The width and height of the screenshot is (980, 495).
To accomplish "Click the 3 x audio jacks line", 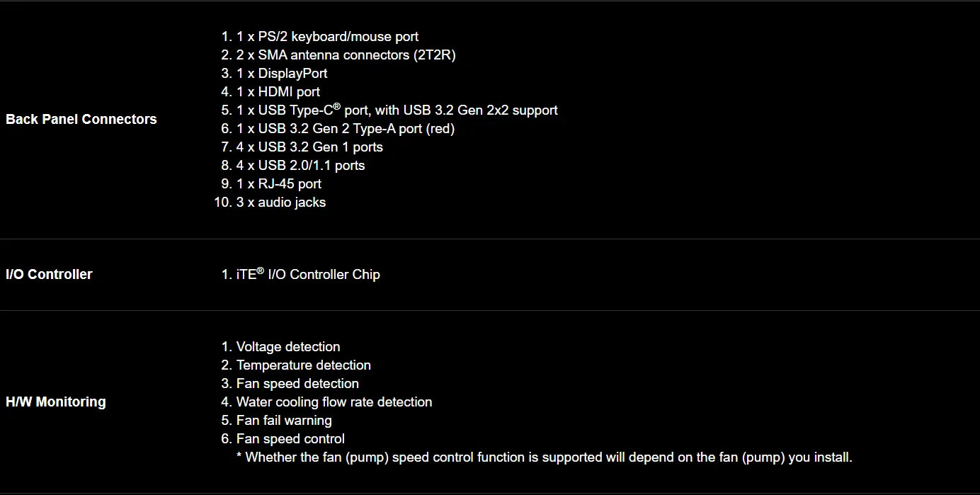I will click(x=281, y=203).
